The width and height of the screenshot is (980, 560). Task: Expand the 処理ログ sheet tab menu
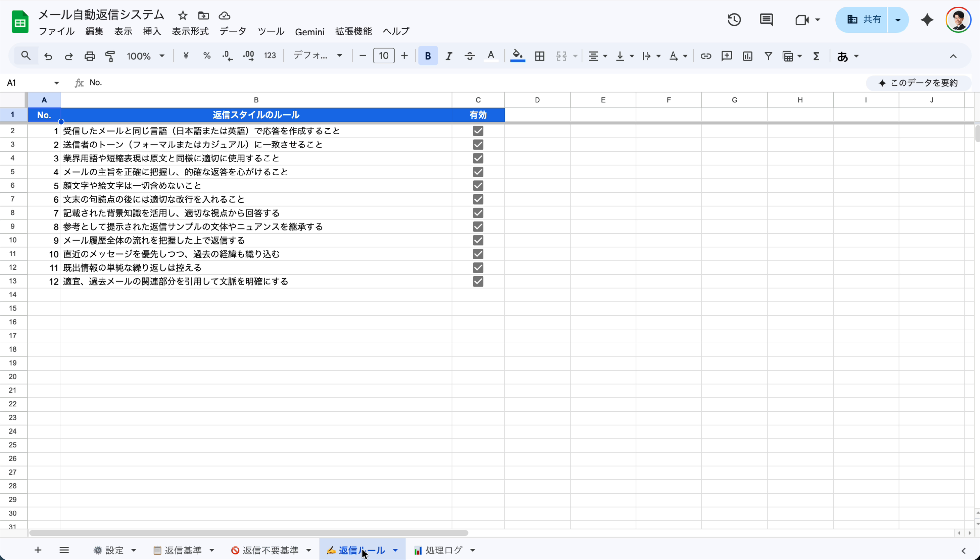473,550
